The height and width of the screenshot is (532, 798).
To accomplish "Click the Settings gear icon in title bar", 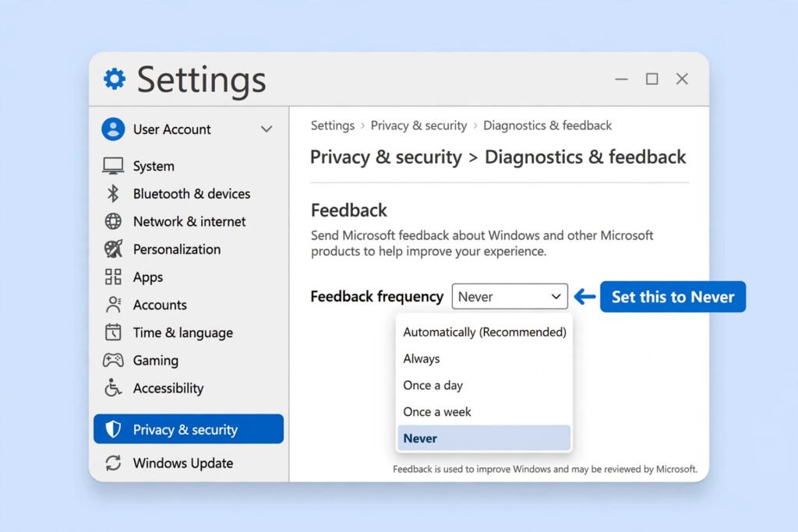I will point(114,79).
